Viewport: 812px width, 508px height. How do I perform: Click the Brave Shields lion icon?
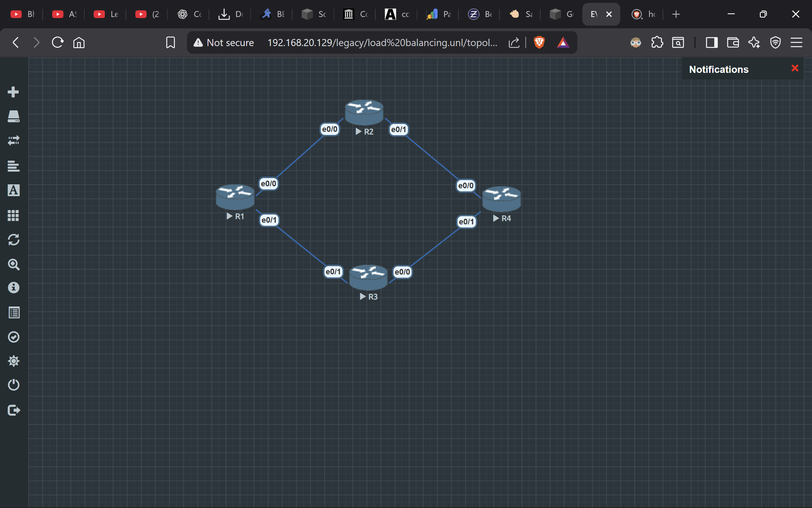(539, 43)
